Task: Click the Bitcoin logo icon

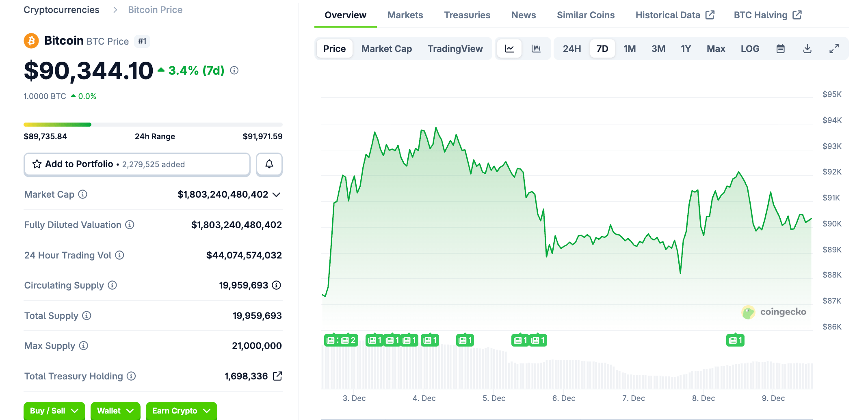Action: [31, 41]
